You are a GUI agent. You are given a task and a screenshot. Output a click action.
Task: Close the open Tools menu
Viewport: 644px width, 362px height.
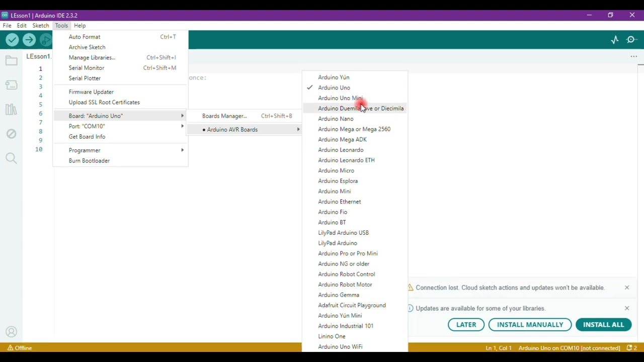coord(61,26)
